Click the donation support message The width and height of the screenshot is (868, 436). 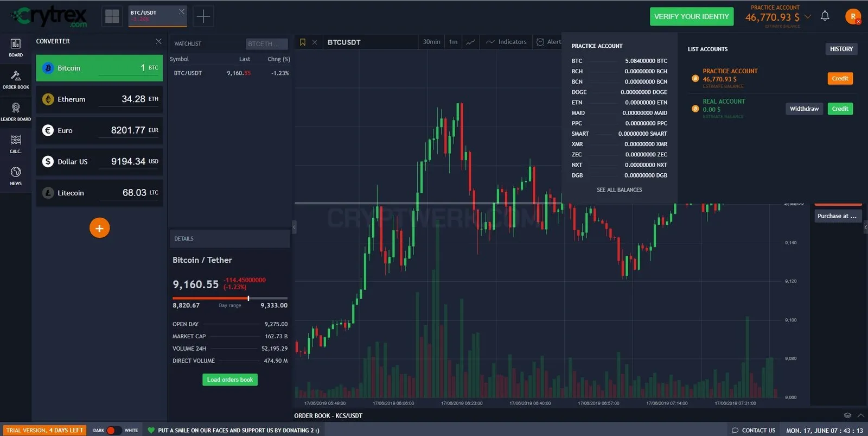(x=239, y=430)
